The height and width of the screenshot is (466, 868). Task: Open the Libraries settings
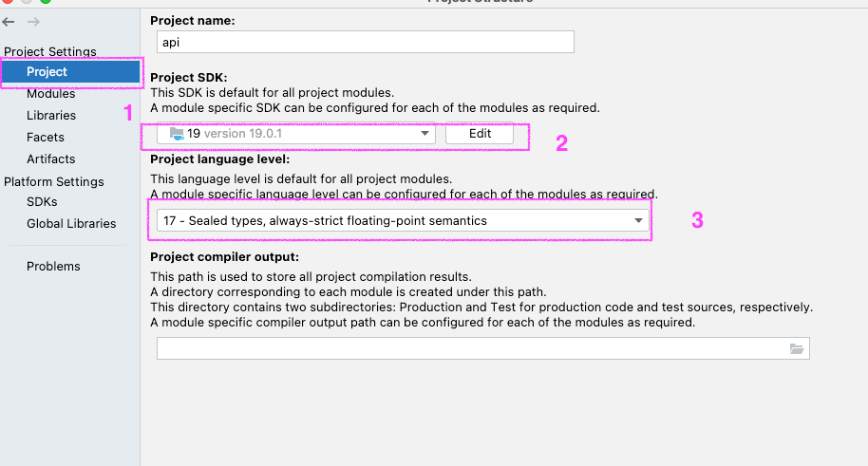point(51,115)
